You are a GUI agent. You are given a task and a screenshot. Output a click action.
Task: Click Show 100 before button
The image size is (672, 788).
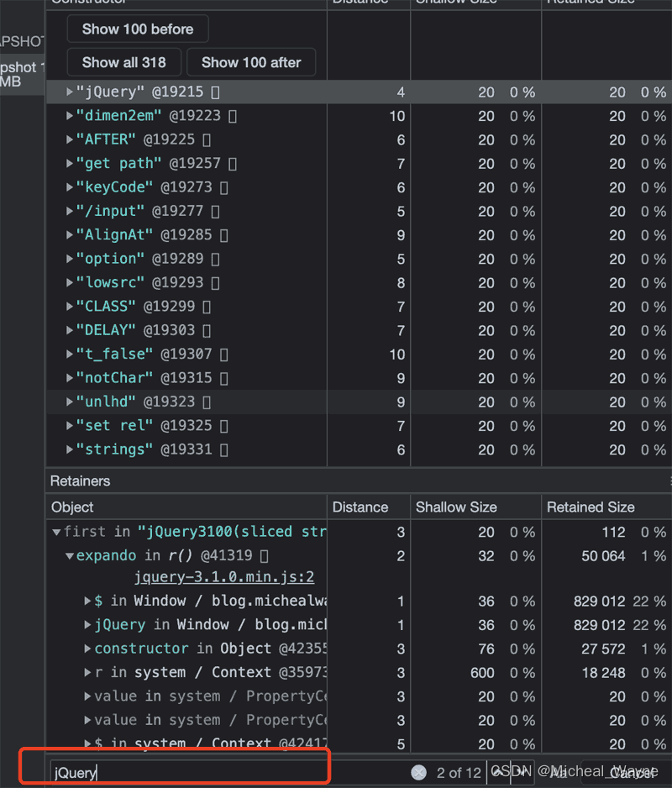(x=138, y=29)
